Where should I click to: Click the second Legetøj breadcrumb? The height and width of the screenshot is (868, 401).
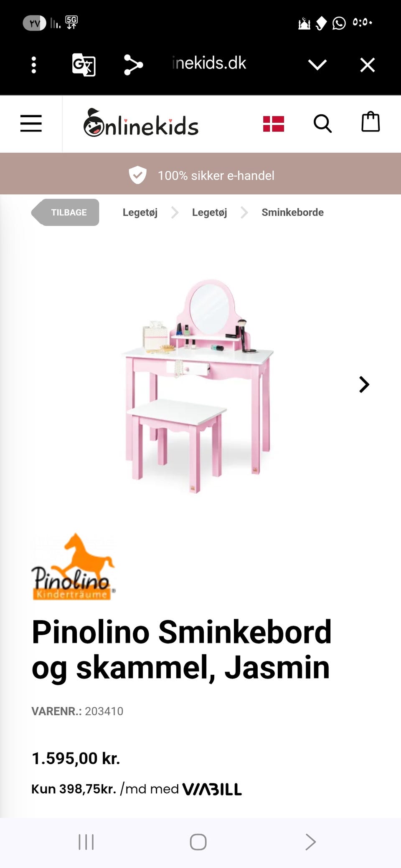(x=210, y=212)
